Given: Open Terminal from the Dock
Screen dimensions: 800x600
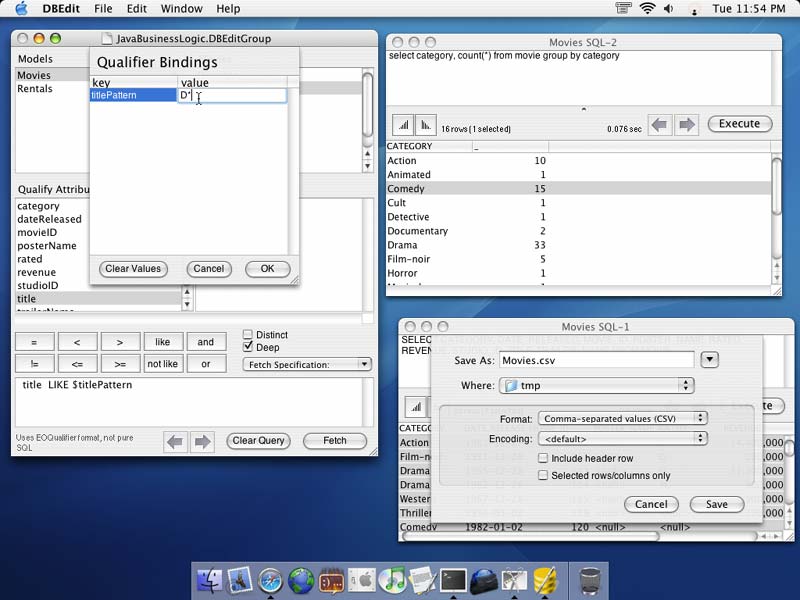Looking at the screenshot, I should coord(453,580).
